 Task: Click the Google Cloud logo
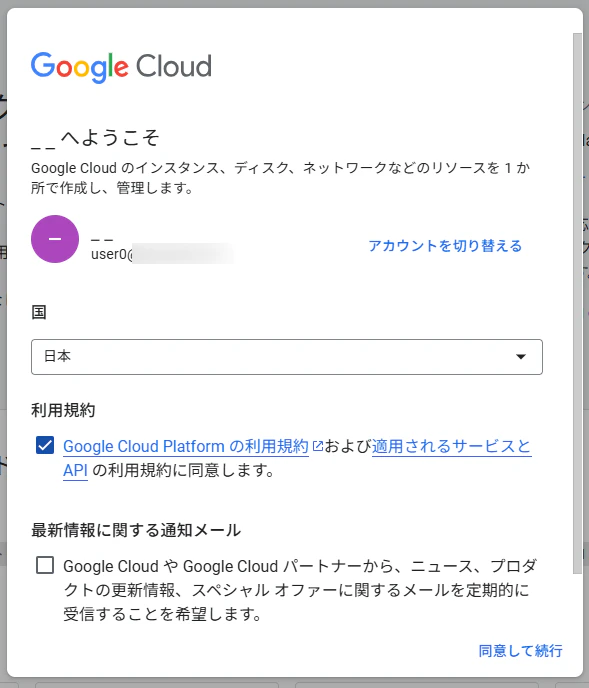(121, 67)
